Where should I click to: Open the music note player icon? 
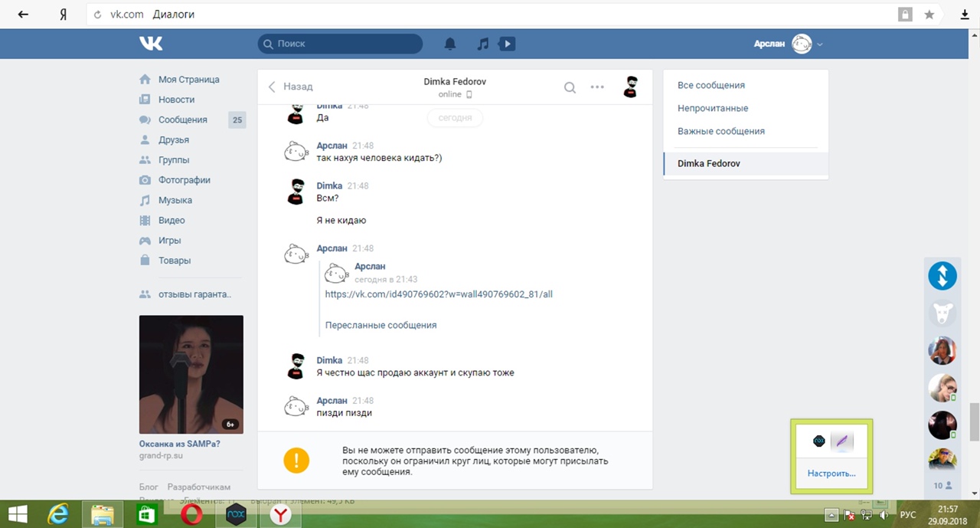point(482,44)
